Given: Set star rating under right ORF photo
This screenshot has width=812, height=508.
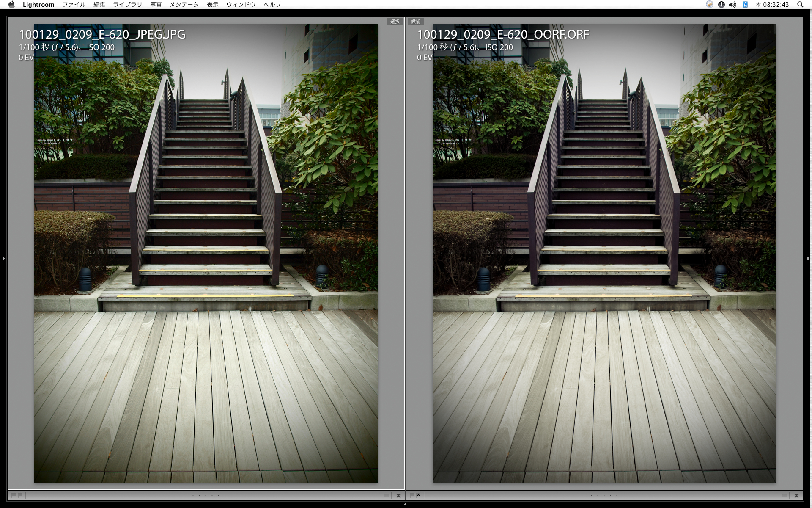Looking at the screenshot, I should coord(604,495).
